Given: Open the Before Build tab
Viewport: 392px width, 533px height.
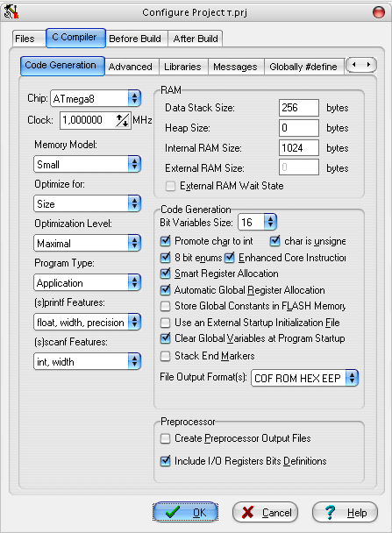Looking at the screenshot, I should pos(135,39).
